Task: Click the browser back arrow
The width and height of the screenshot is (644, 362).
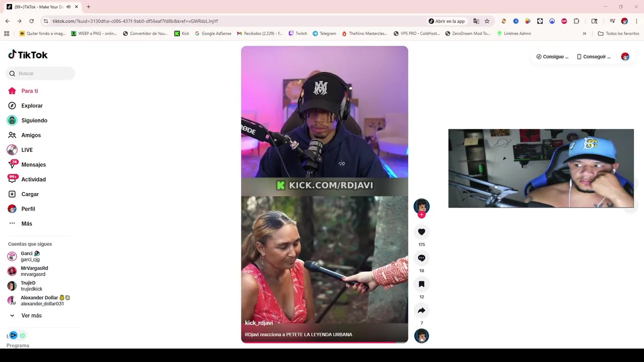Action: [7, 21]
